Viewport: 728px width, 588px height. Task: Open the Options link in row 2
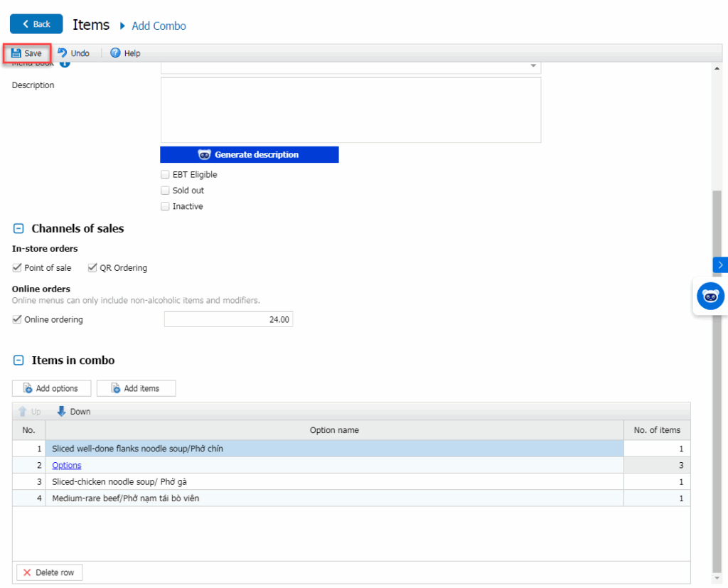[x=67, y=466]
